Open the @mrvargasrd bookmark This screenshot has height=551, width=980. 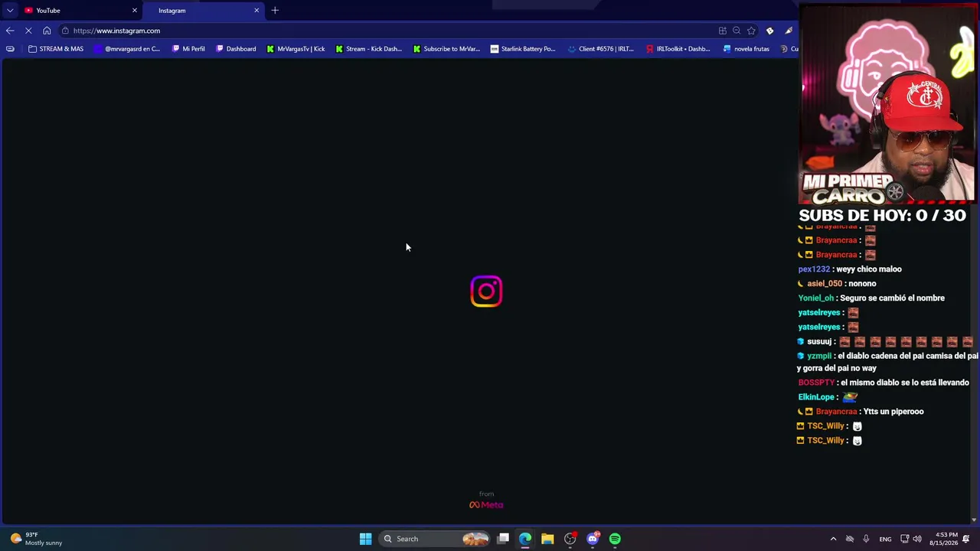coord(127,49)
